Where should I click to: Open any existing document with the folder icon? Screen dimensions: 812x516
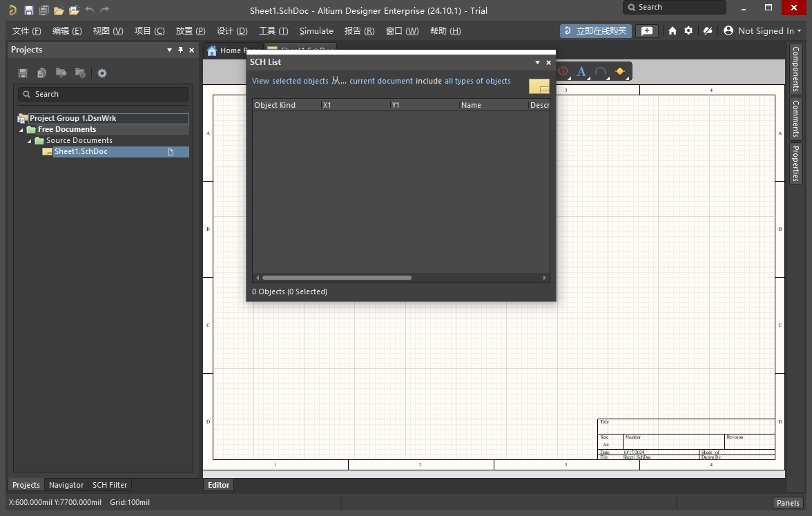59,10
